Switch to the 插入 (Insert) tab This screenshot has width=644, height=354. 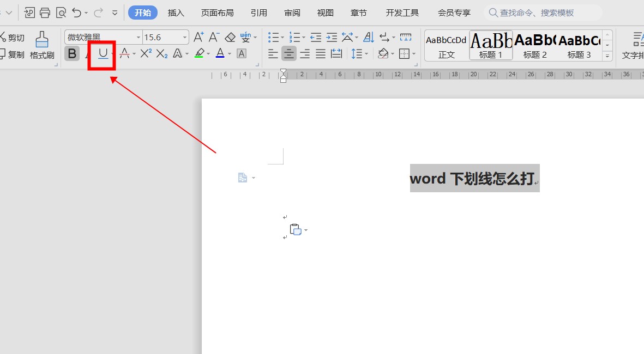coord(176,13)
